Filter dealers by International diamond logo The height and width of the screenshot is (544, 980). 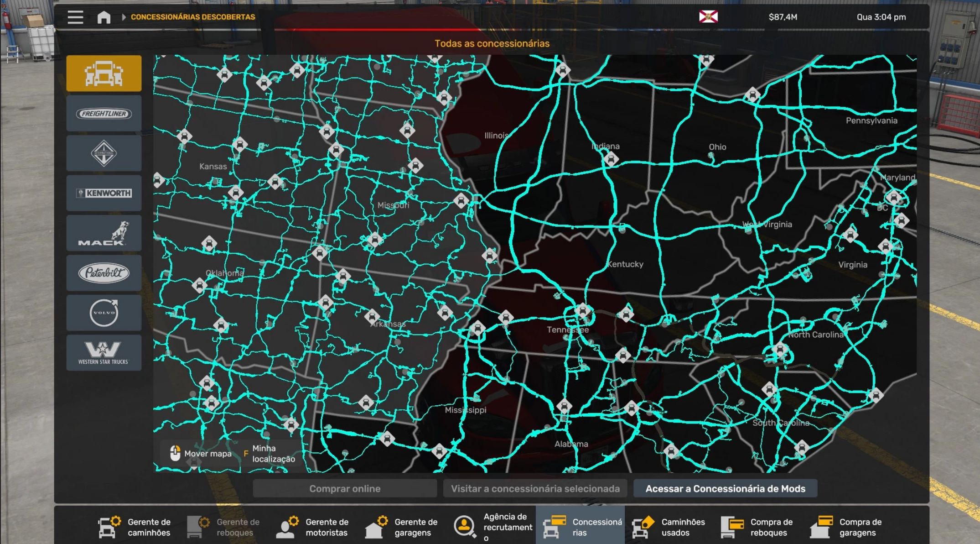pos(104,153)
